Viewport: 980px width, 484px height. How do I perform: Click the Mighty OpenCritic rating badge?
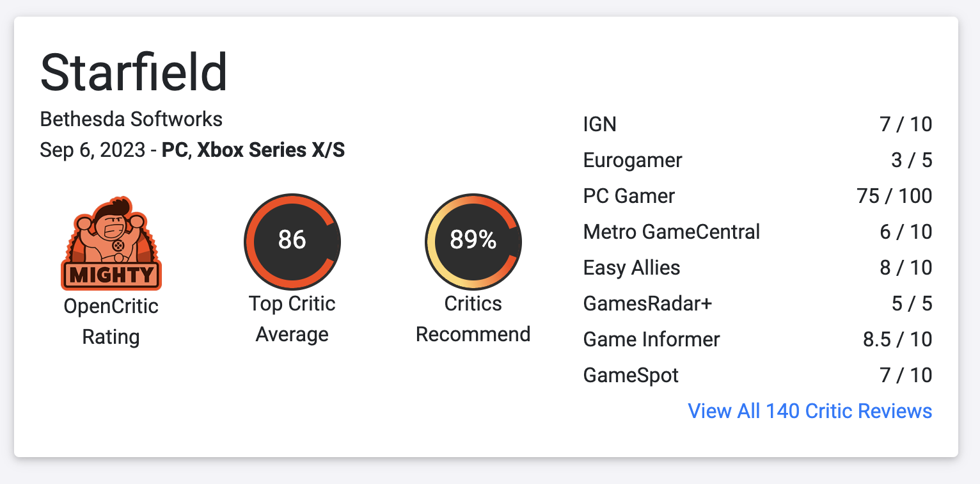click(111, 245)
